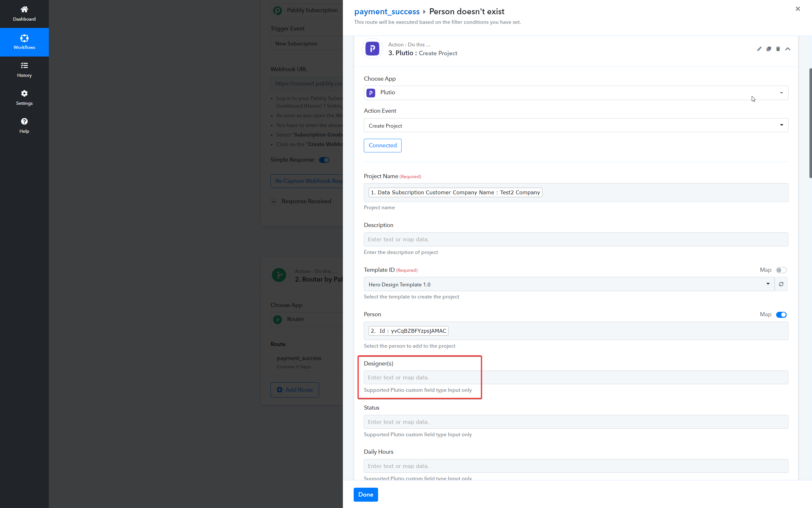
Task: Click the Project Name input field
Action: click(576, 192)
